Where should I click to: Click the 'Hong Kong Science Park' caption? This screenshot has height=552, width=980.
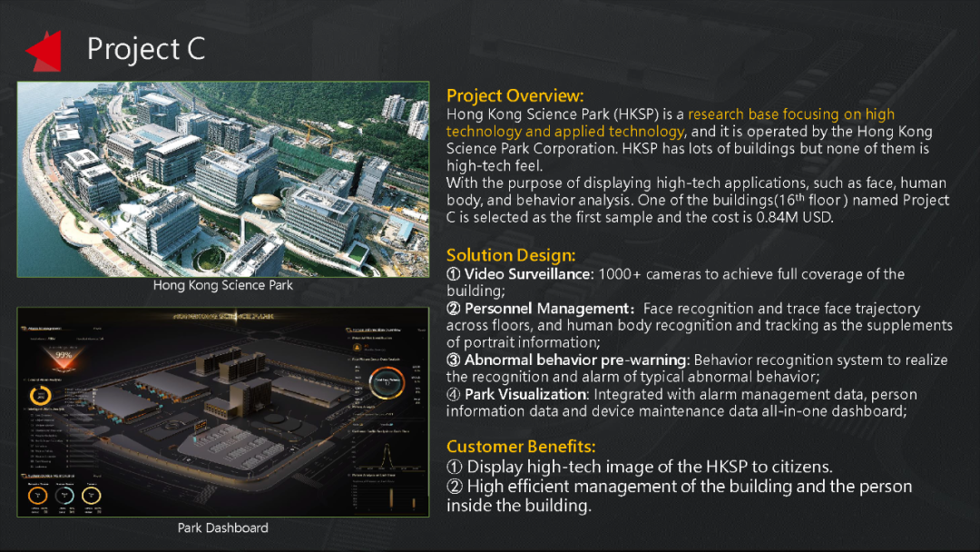[223, 285]
